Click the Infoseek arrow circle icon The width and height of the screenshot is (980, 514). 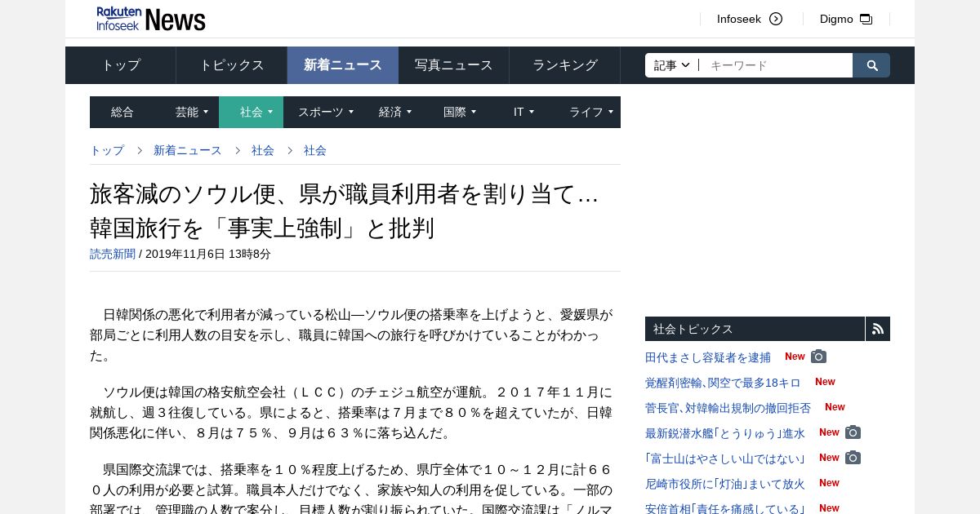(776, 19)
